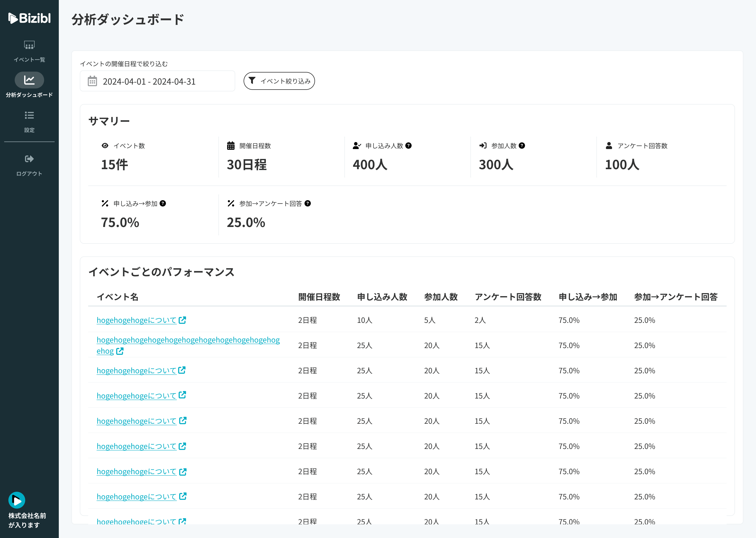Click help icon beside 参加→アンケート回答 rate
This screenshot has width=756, height=538.
307,203
